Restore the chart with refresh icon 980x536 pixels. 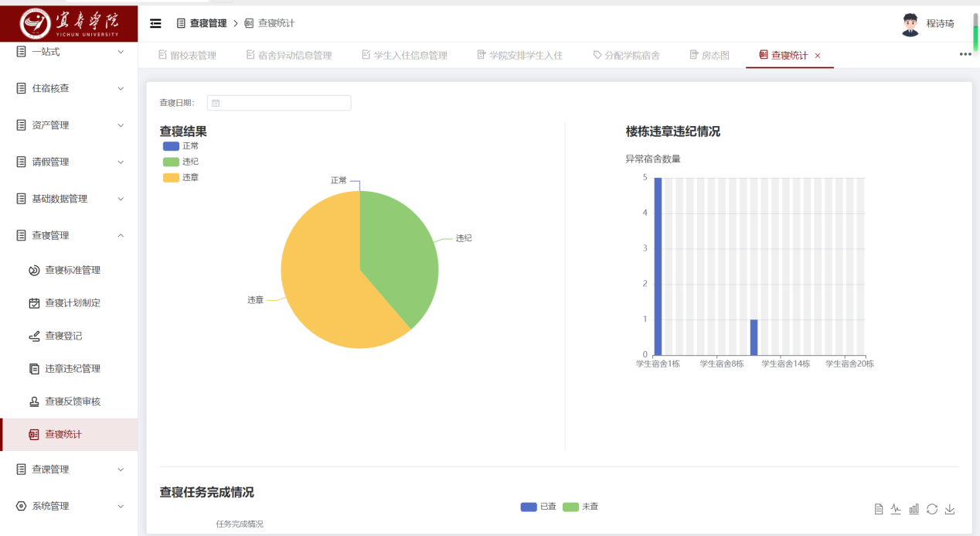(932, 509)
